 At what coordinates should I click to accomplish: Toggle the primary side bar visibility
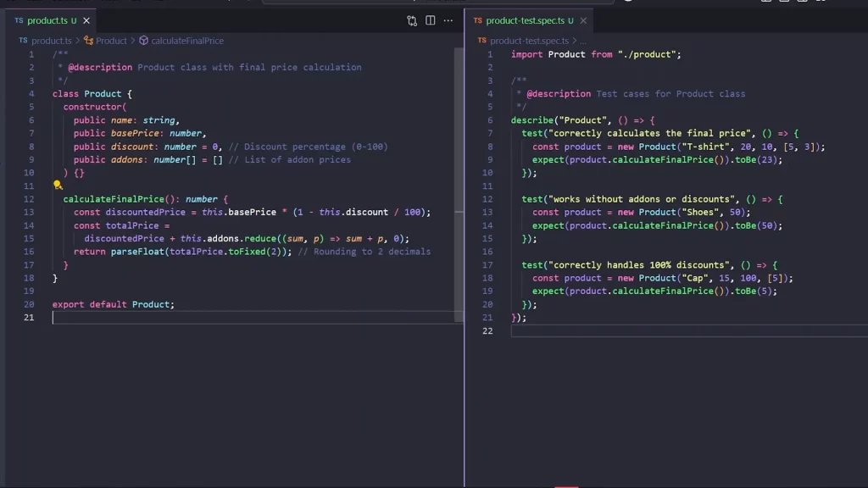point(765,3)
